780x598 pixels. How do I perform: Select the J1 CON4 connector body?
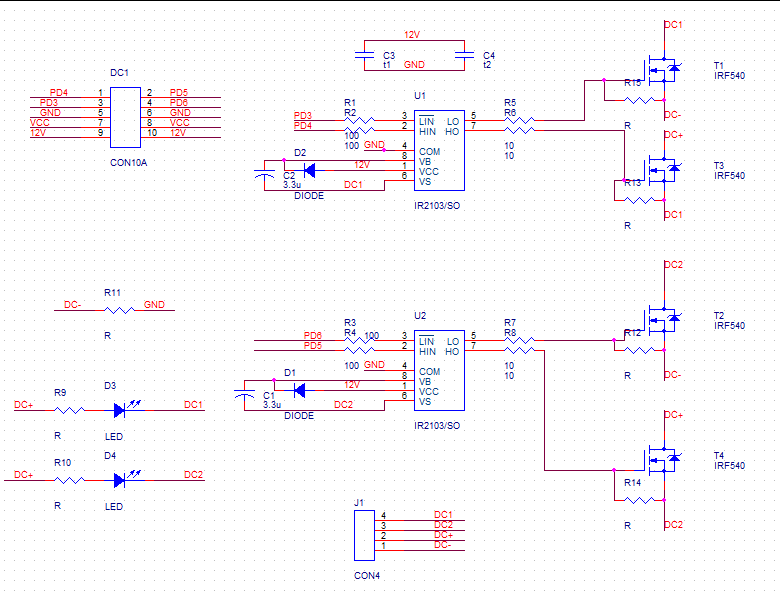(x=364, y=535)
